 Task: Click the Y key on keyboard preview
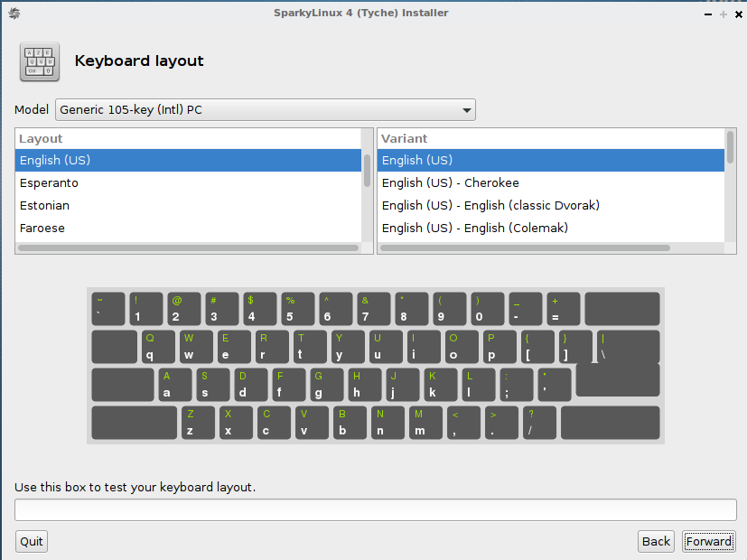(x=348, y=347)
